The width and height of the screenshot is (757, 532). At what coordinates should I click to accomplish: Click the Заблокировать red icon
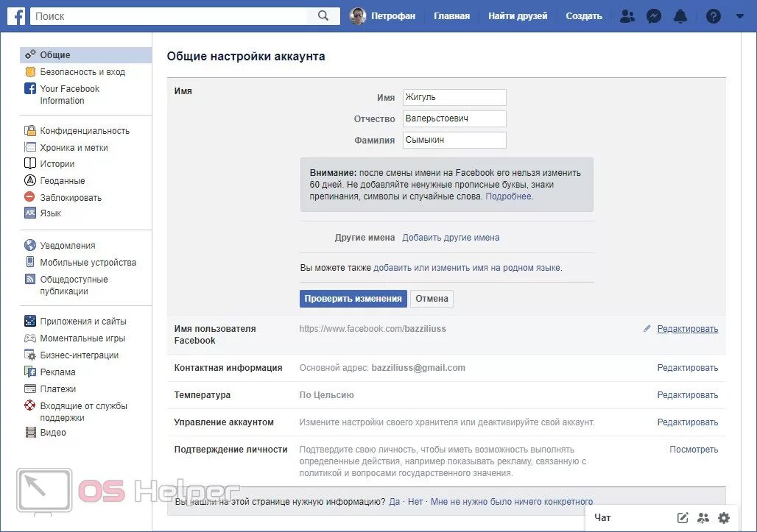[30, 196]
